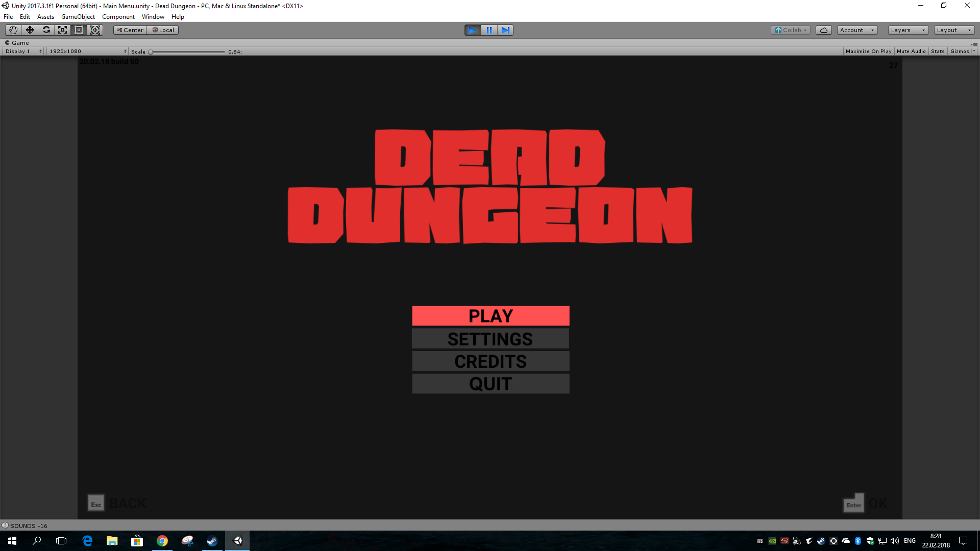This screenshot has width=980, height=551.
Task: Open the cloud Services button
Action: tap(824, 30)
